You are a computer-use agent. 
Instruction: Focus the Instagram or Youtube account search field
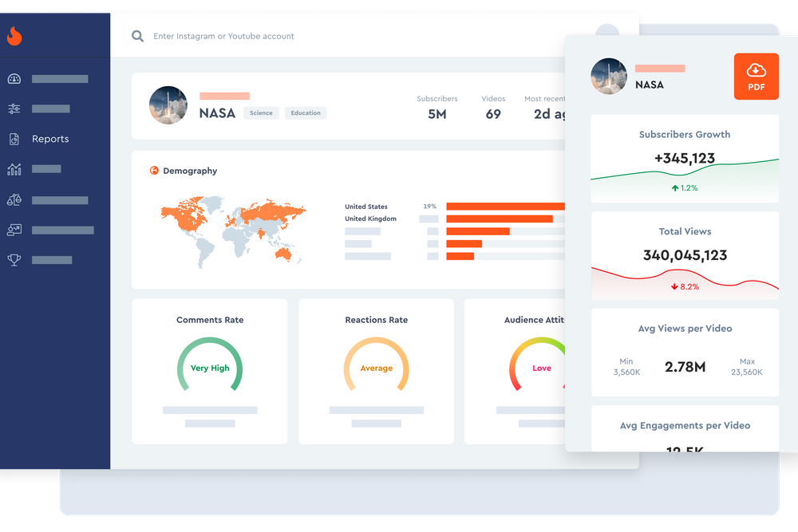point(223,36)
